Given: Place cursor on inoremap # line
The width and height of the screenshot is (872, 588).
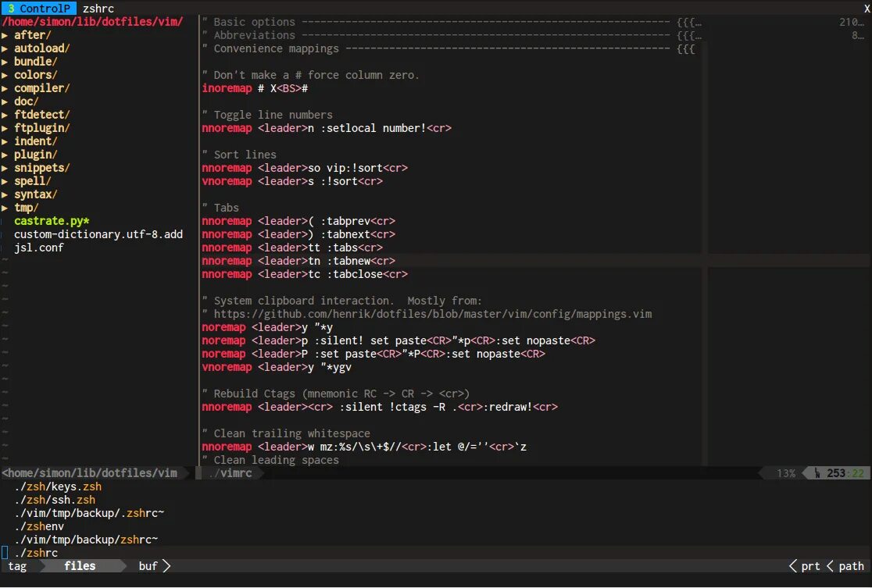Looking at the screenshot, I should click(x=255, y=88).
